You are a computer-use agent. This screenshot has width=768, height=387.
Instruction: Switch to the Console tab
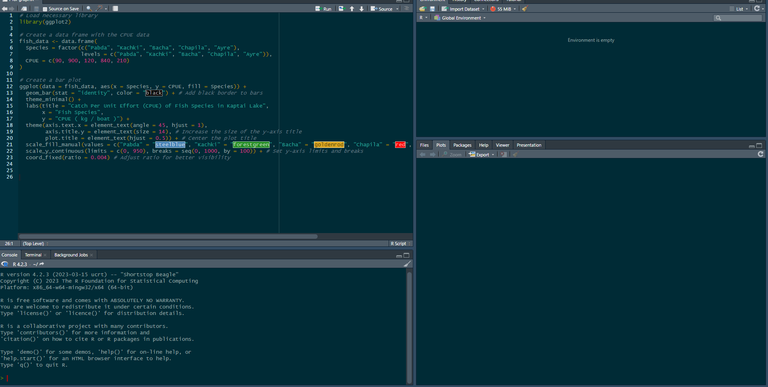coord(9,255)
